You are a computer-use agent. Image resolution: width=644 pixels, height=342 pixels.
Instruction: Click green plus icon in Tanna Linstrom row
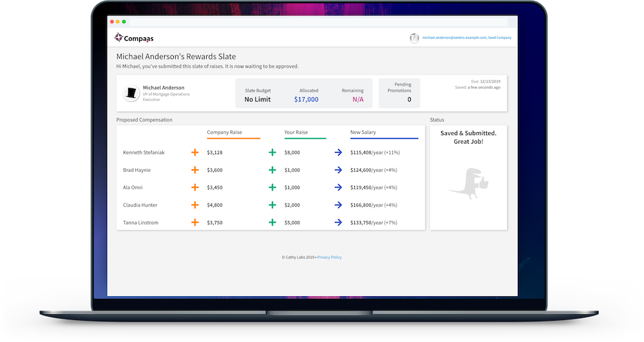pyautogui.click(x=272, y=223)
